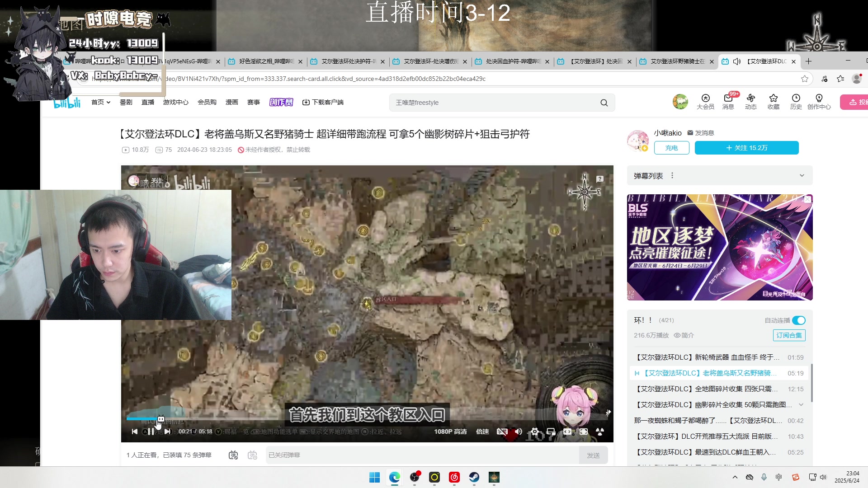868x488 pixels.
Task: Switch to 好色淫欲之相 browser tab
Action: (x=264, y=61)
